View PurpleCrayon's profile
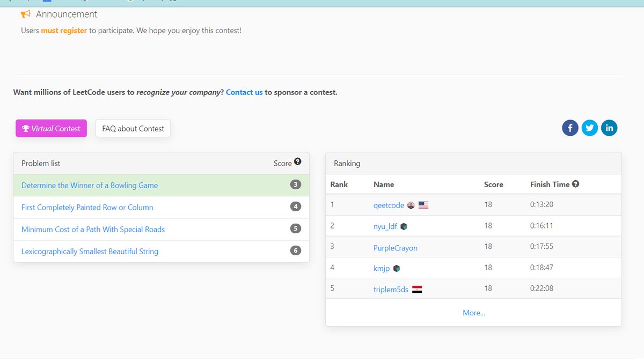Image resolution: width=644 pixels, height=362 pixels. click(396, 248)
